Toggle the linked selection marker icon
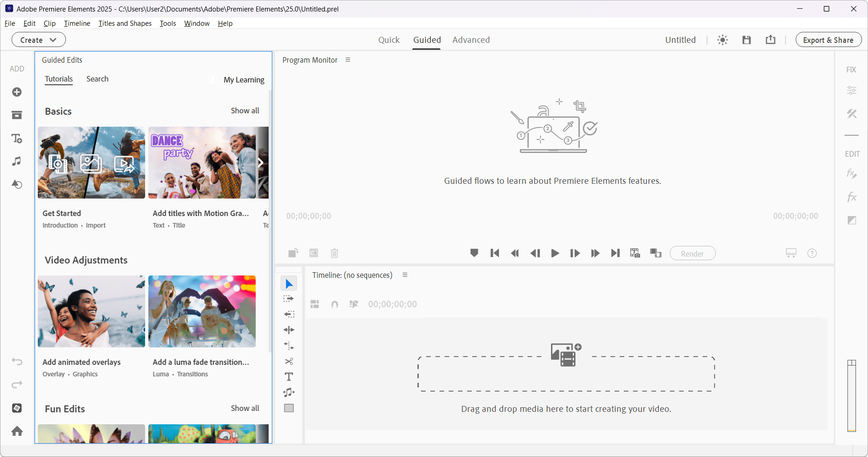This screenshot has width=868, height=457. pos(354,304)
